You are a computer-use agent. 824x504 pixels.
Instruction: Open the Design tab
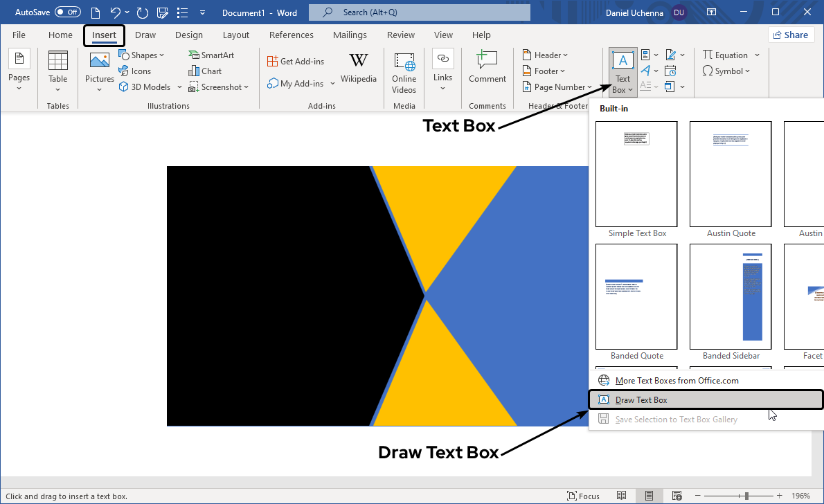189,35
